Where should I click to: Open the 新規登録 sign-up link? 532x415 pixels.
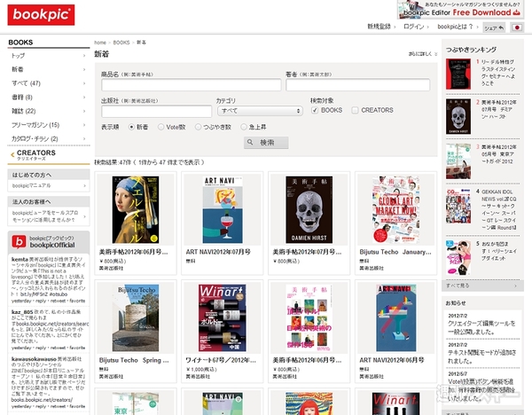tap(379, 27)
